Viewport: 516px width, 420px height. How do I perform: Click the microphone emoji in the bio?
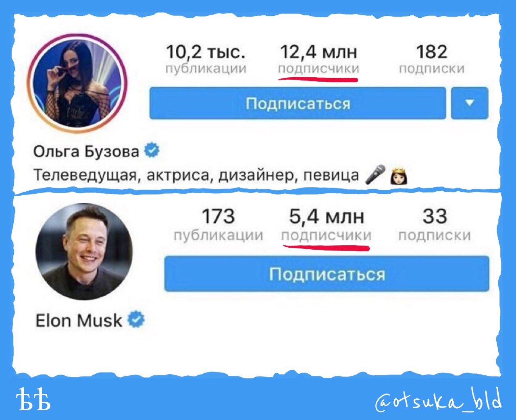pos(375,175)
